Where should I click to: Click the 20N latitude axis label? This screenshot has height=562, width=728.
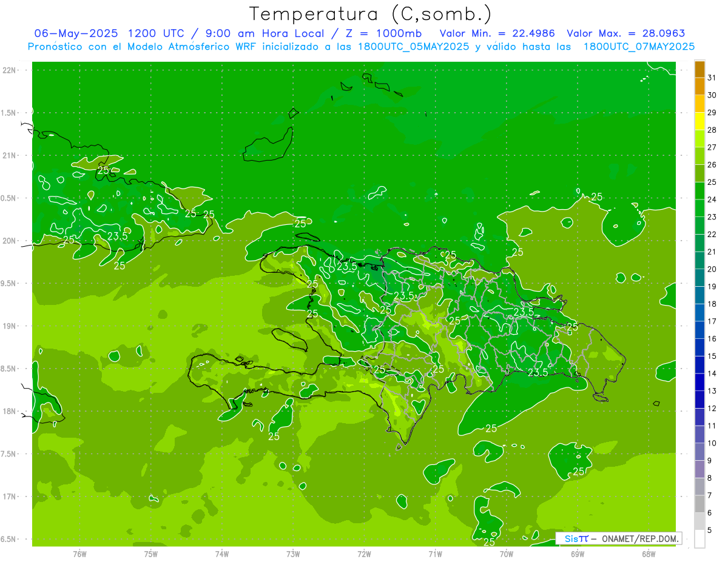pos(10,241)
